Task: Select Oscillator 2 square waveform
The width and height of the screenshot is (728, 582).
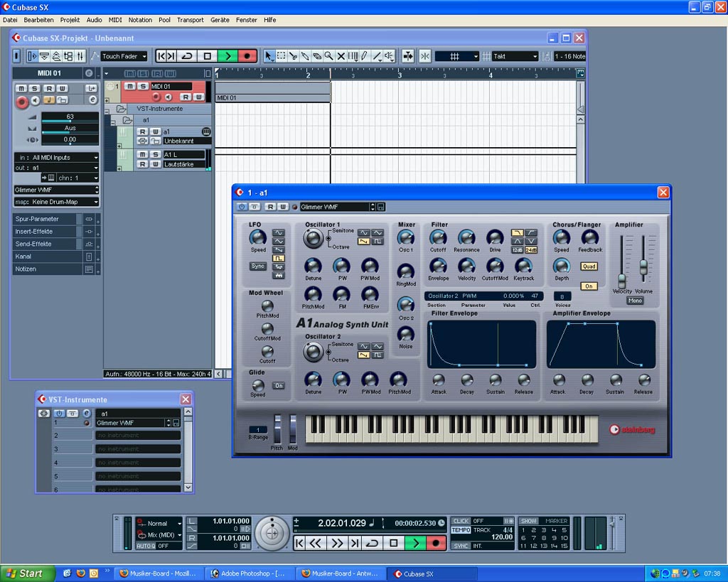Action: [x=378, y=355]
